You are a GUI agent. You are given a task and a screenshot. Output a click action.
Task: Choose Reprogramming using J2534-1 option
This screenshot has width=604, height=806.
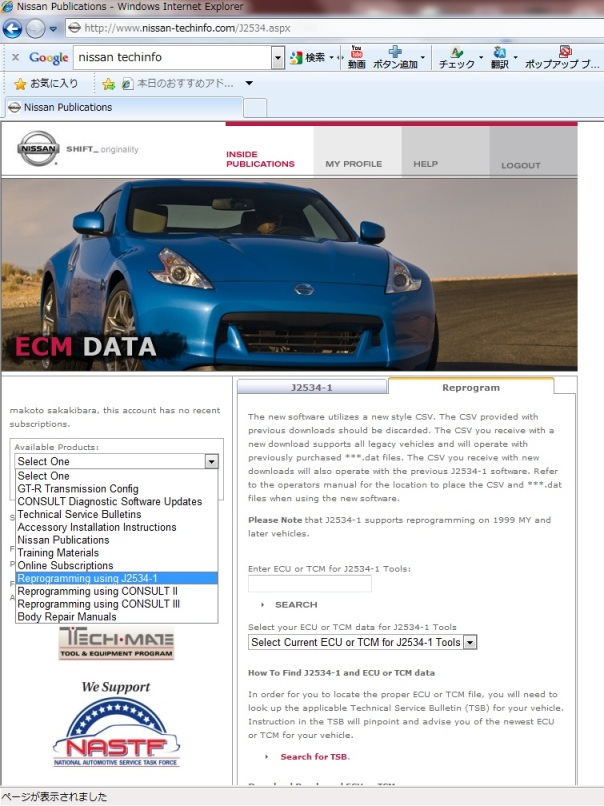point(117,578)
